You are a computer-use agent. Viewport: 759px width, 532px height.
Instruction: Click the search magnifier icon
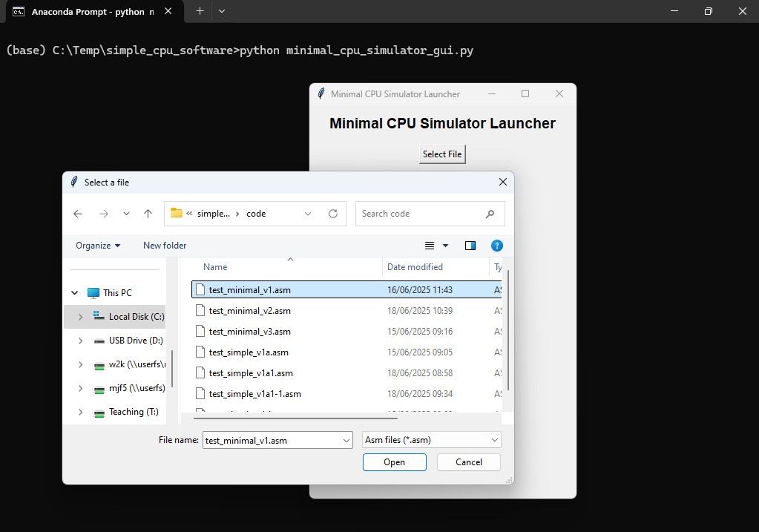490,214
